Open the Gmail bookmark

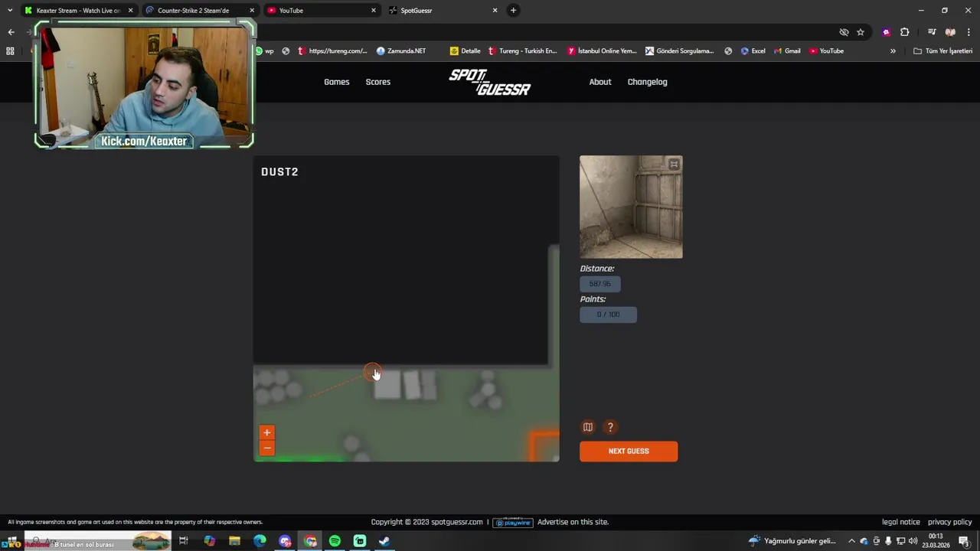(x=786, y=51)
